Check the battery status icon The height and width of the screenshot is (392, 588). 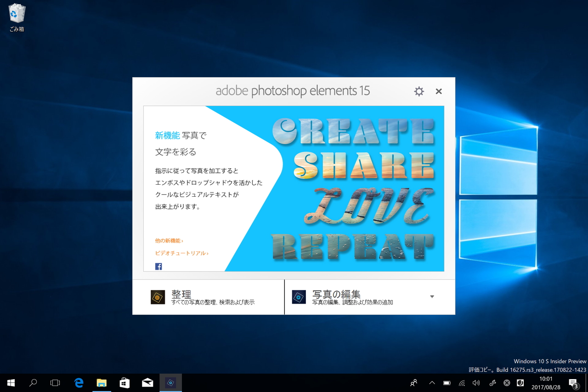[x=447, y=383]
